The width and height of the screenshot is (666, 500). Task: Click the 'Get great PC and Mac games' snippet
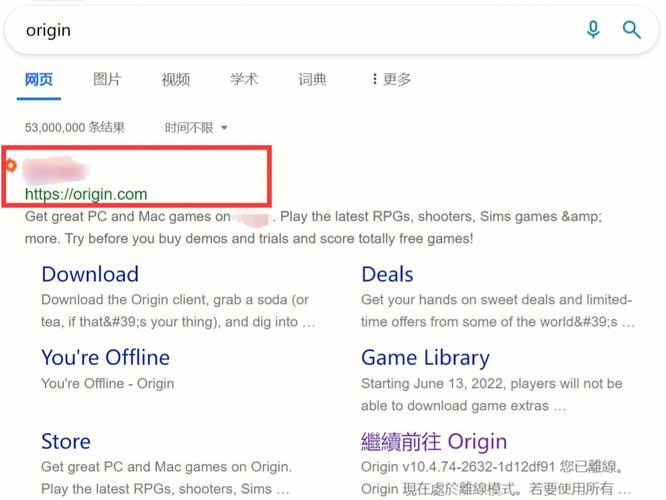click(x=313, y=227)
